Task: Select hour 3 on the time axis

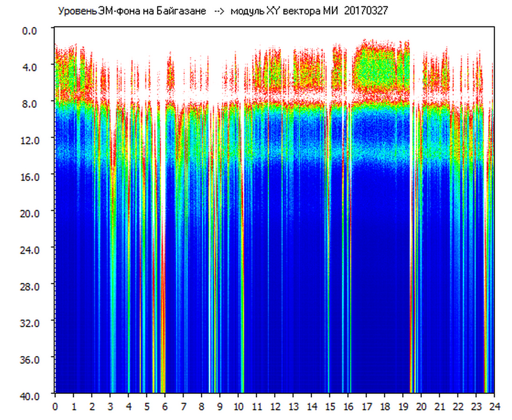Action: [x=110, y=406]
